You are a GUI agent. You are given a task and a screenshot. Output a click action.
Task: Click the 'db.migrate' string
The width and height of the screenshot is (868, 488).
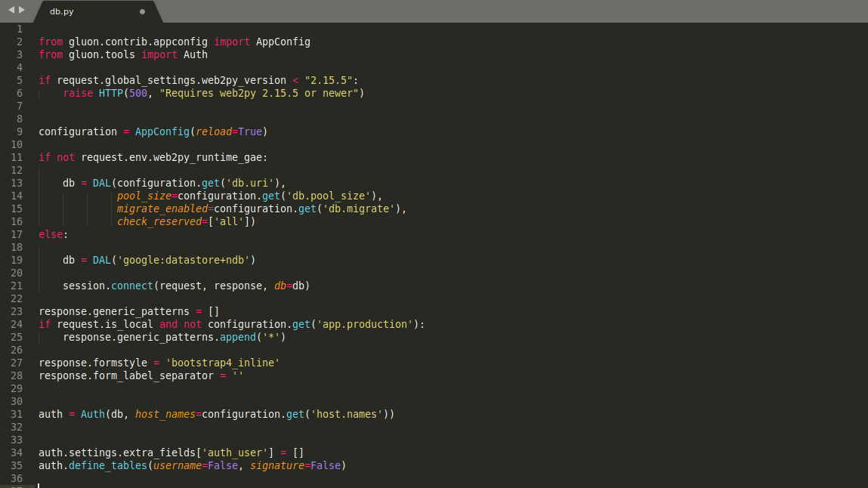pos(359,208)
